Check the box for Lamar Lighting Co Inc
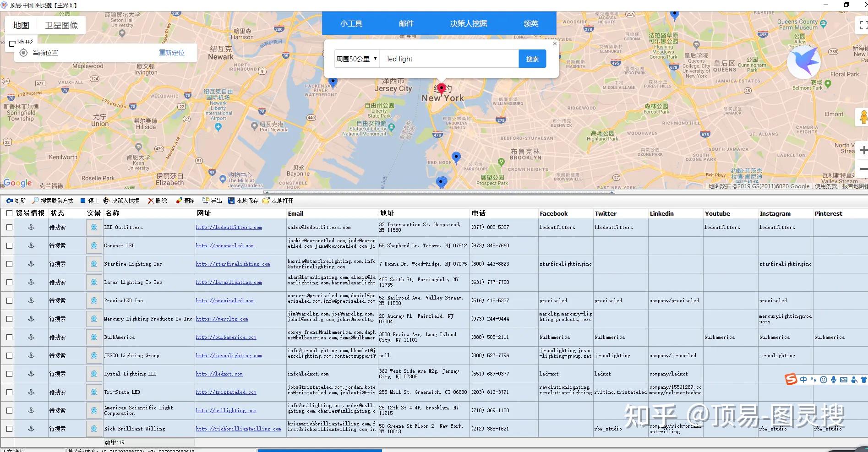868x452 pixels. [x=9, y=282]
